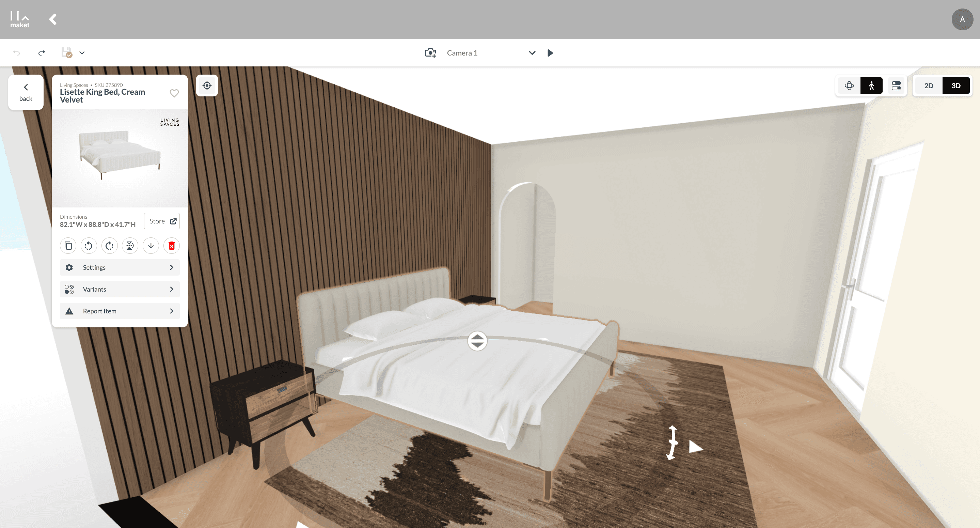Open the Variants menu item
Viewport: 980px width, 528px height.
[120, 289]
